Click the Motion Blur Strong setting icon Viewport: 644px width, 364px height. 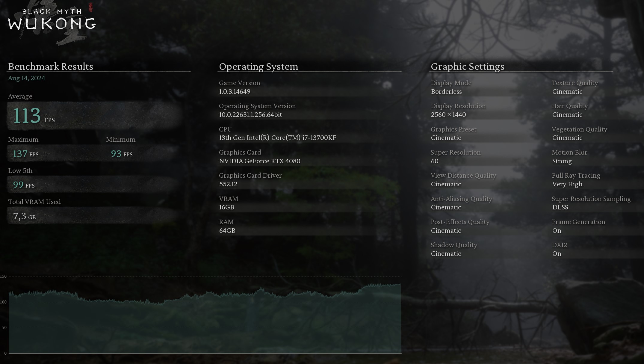(562, 161)
